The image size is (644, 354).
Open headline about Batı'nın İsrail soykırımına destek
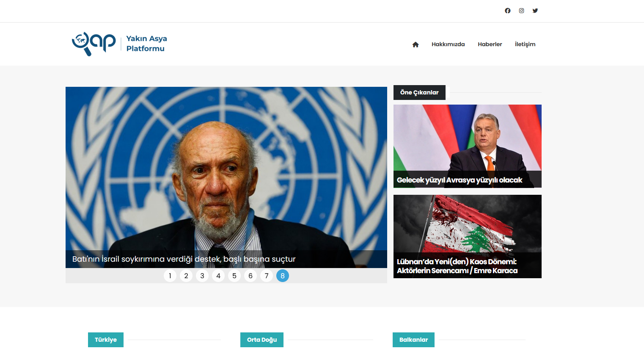coord(184,259)
